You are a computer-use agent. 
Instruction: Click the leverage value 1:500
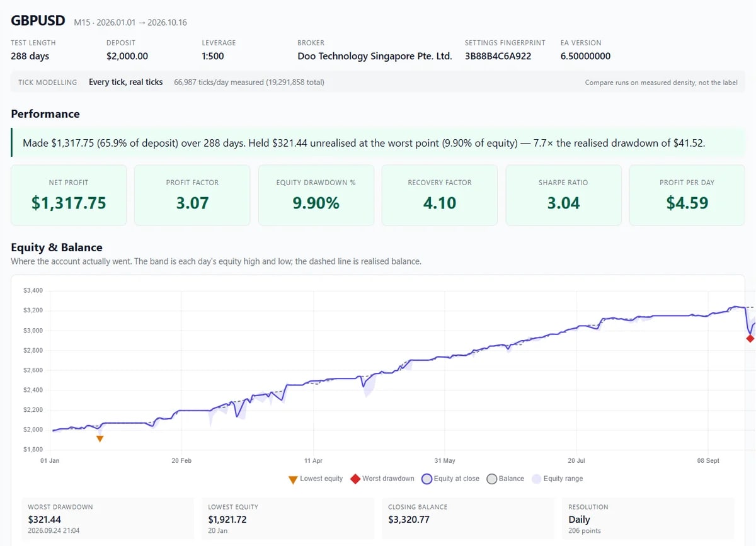point(213,56)
